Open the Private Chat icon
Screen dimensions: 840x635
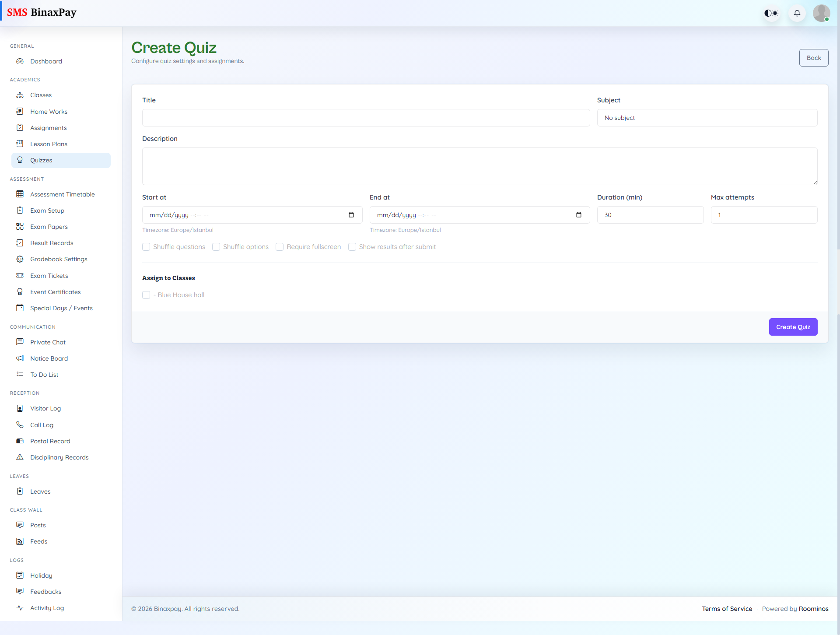(20, 342)
